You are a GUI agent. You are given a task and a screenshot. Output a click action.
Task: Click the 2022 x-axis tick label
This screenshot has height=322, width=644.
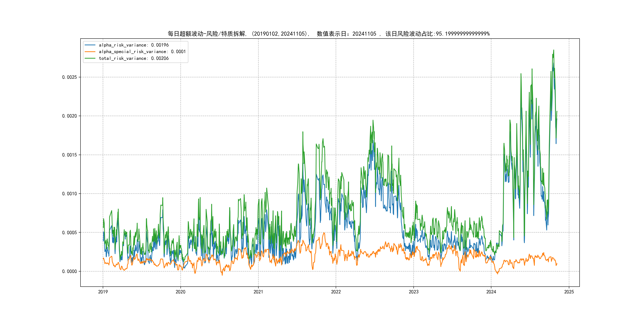[x=336, y=292]
